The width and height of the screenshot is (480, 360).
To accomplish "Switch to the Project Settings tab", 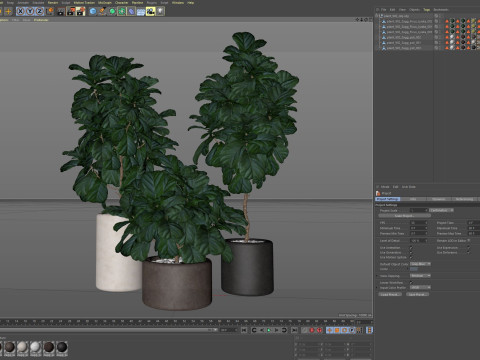I will point(388,199).
